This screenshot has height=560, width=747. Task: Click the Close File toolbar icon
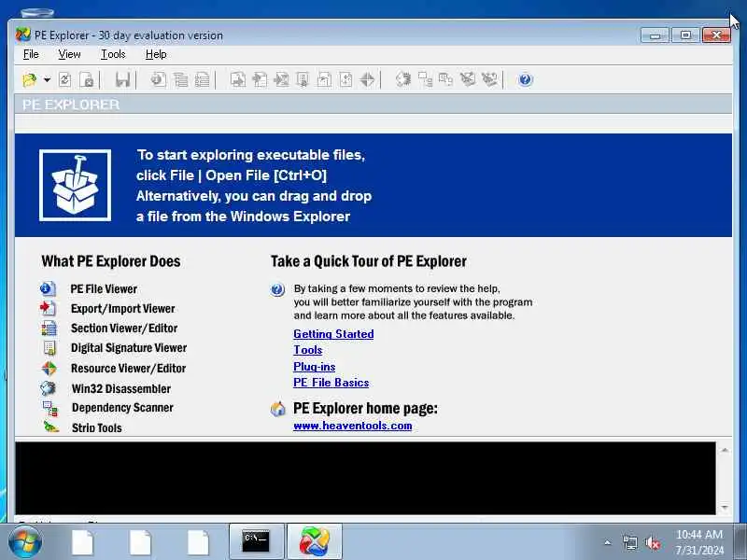pos(87,79)
